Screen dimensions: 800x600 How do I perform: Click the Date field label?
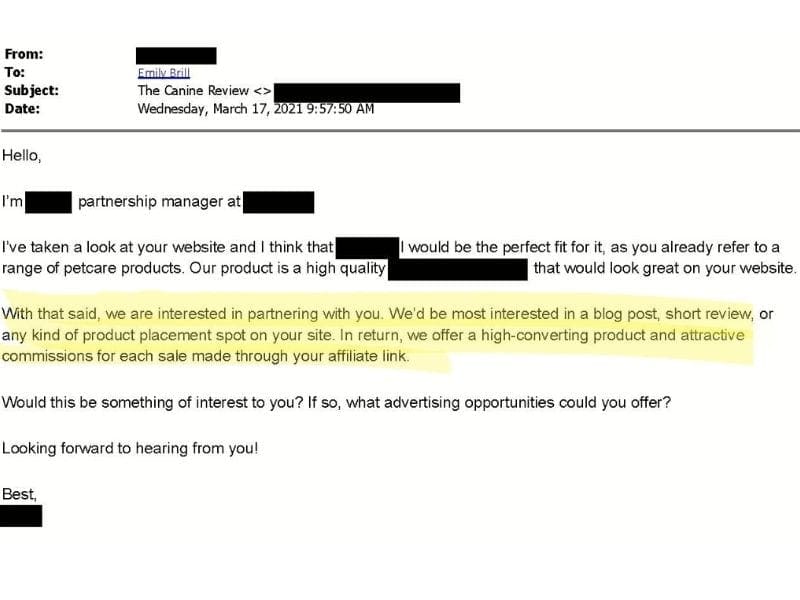click(x=22, y=109)
